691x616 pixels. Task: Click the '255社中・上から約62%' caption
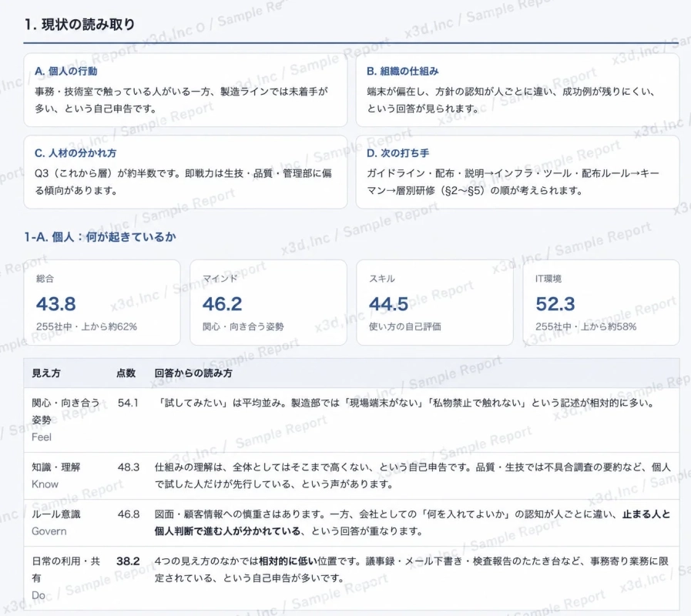click(86, 326)
